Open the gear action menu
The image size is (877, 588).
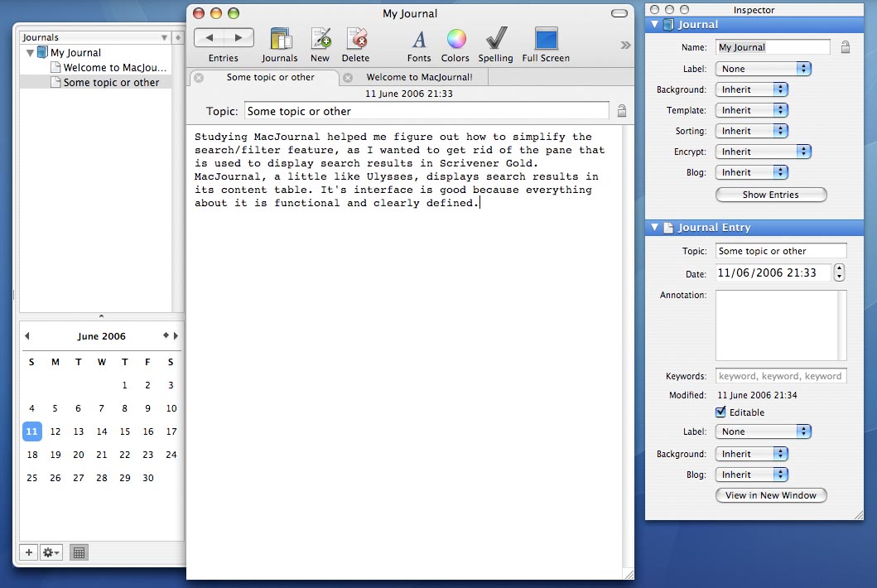coord(51,552)
